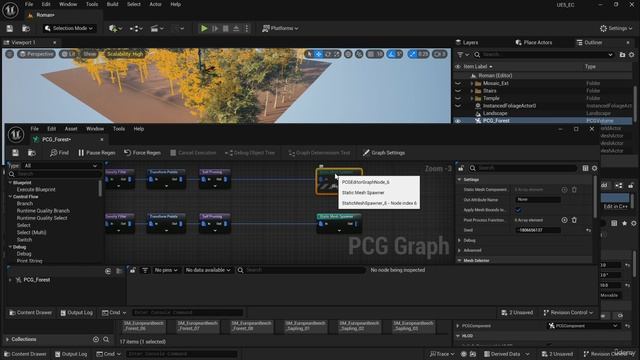Expand Debug section in PCG details
The height and width of the screenshot is (360, 640).
tap(460, 240)
